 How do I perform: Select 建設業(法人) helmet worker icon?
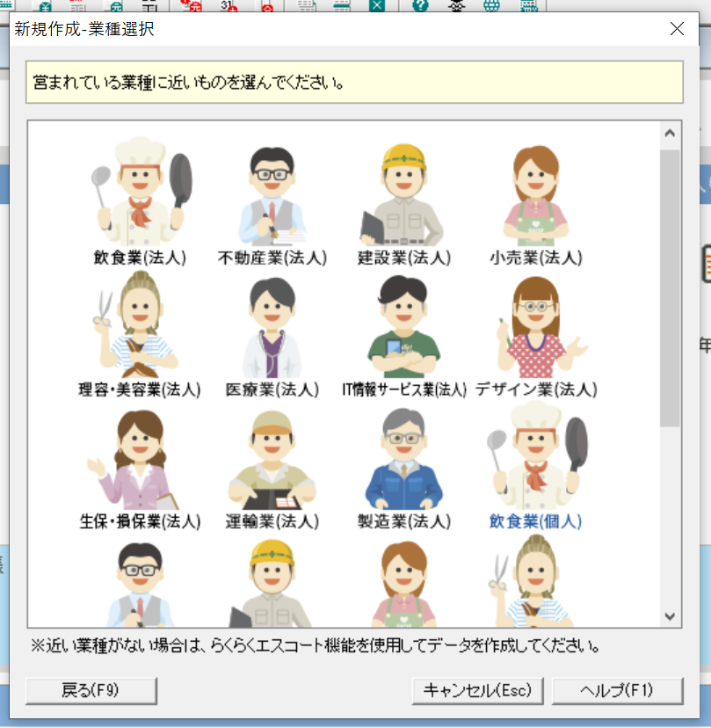pos(403,195)
